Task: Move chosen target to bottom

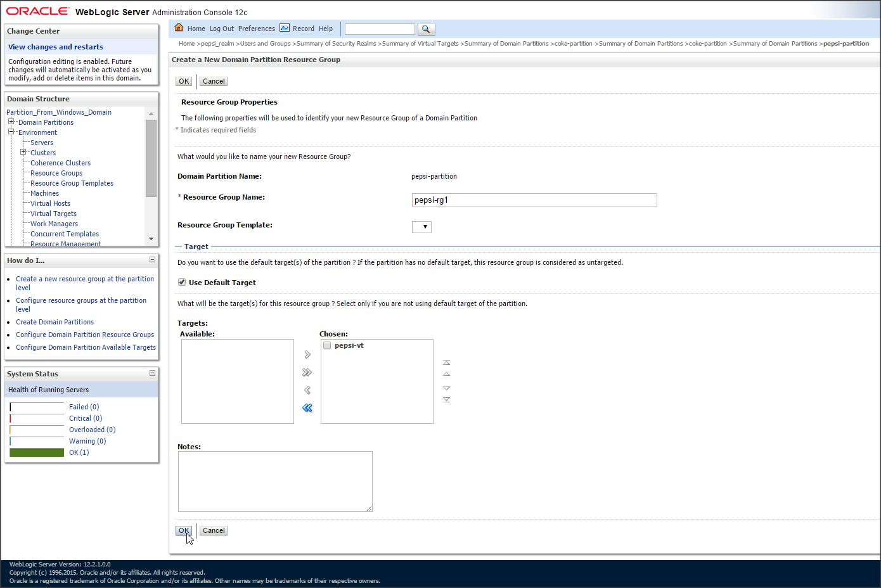Action: (446, 400)
